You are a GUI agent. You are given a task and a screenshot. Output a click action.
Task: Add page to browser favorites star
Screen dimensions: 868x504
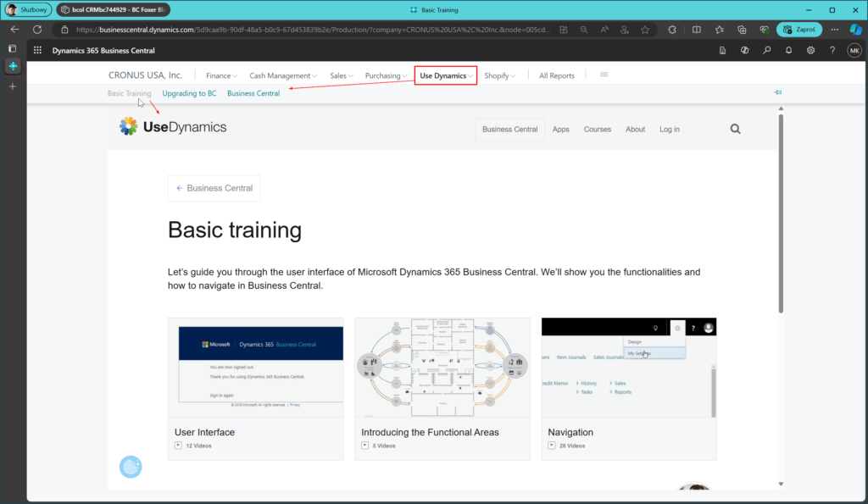tap(645, 29)
